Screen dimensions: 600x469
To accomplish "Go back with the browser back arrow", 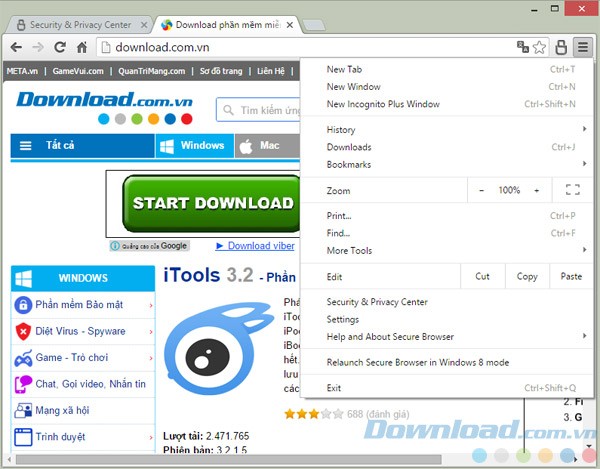I will [16, 47].
